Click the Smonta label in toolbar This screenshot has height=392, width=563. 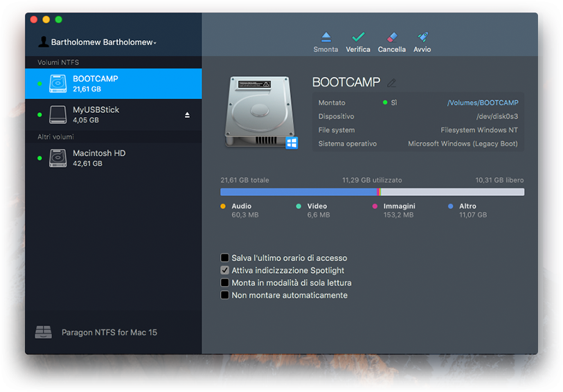click(x=325, y=50)
